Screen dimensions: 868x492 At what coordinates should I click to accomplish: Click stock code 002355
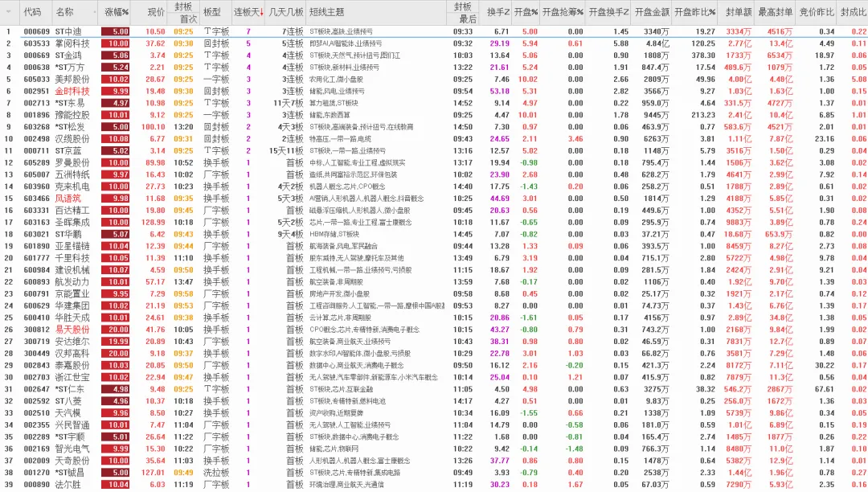tap(36, 425)
